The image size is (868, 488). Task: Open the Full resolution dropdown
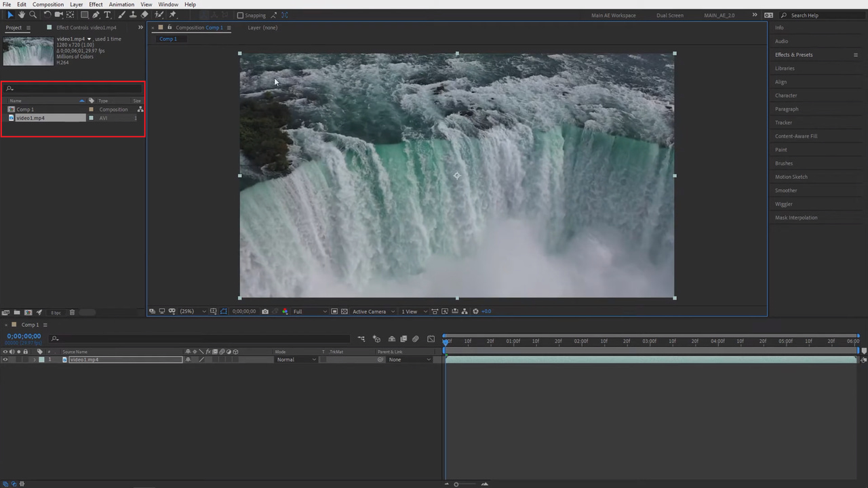pyautogui.click(x=309, y=312)
